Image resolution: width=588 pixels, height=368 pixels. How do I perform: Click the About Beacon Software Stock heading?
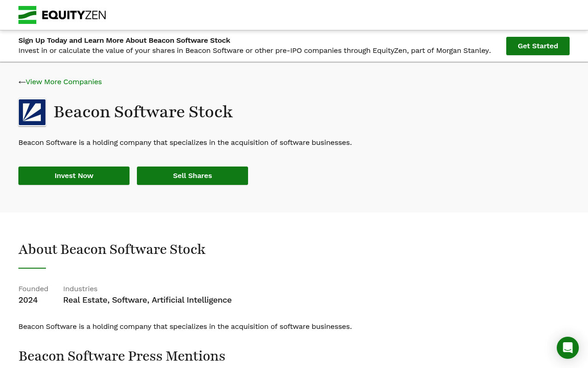112,249
